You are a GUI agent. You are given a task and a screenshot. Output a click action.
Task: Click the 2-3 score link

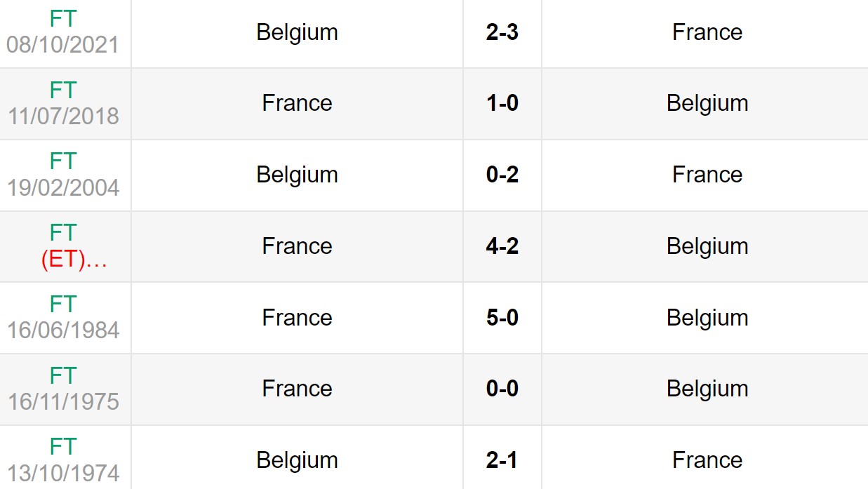(502, 32)
